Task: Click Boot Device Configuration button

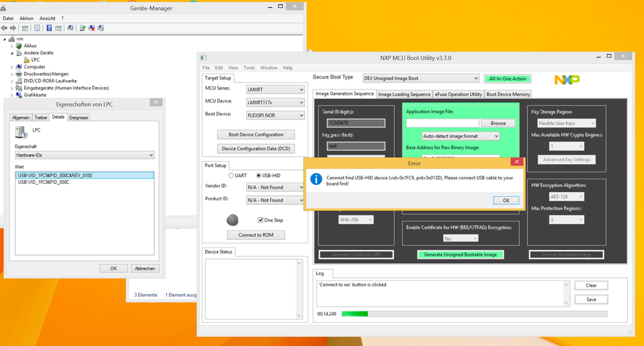Action: tap(256, 135)
